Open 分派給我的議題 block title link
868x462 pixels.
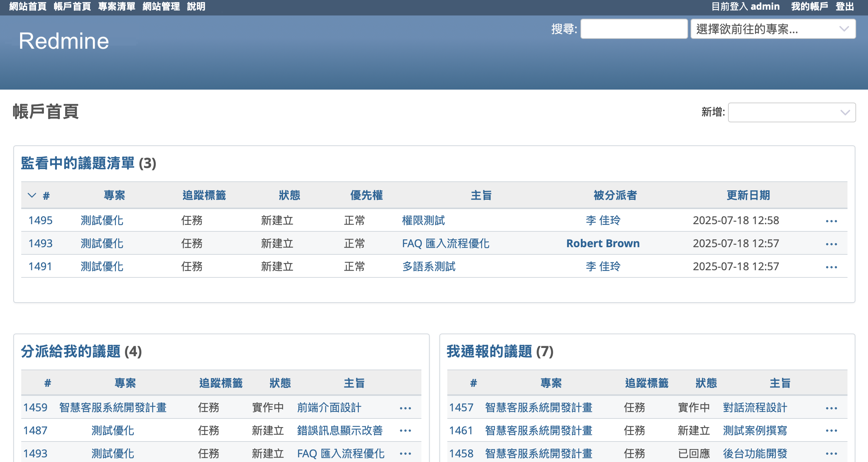pos(71,352)
